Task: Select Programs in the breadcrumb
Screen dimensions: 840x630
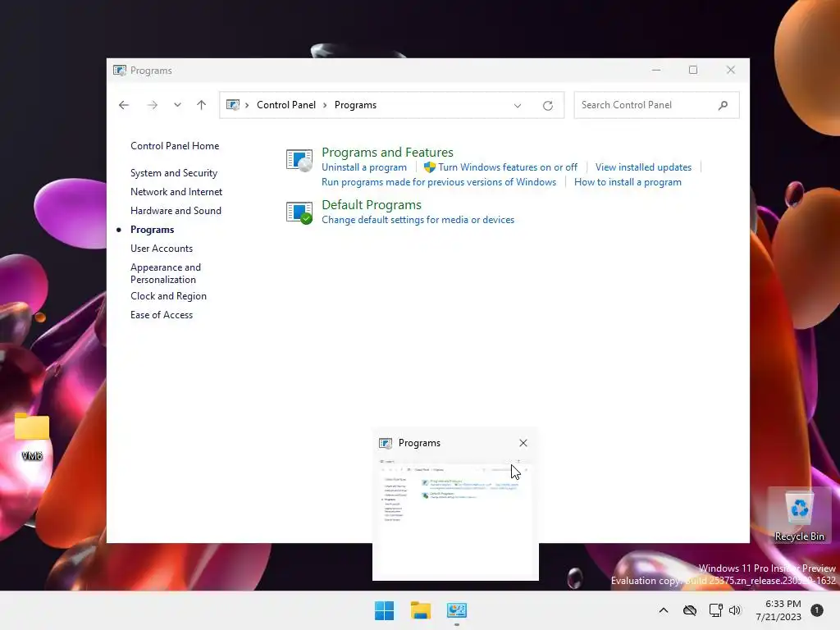Action: 355,105
